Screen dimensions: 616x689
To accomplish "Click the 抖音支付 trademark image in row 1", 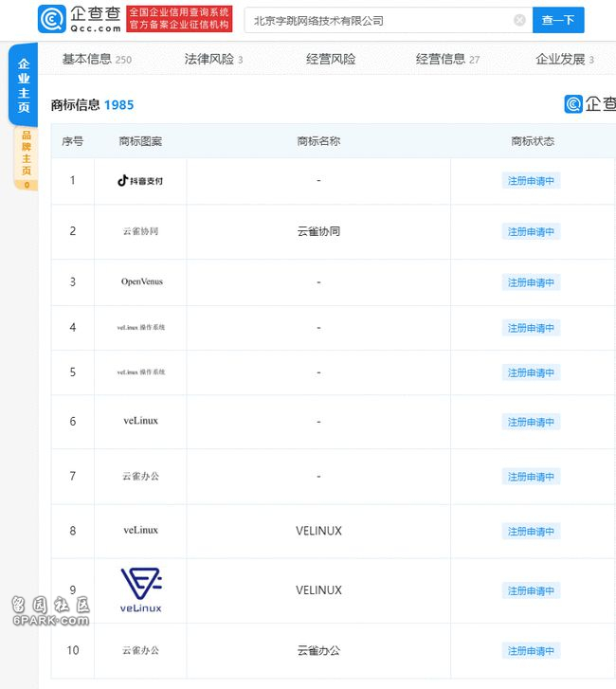I will 140,181.
